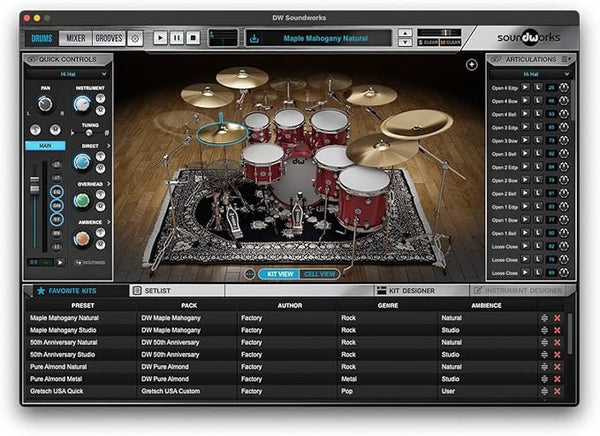Click the plus icon above the drum kit

pyautogui.click(x=471, y=65)
